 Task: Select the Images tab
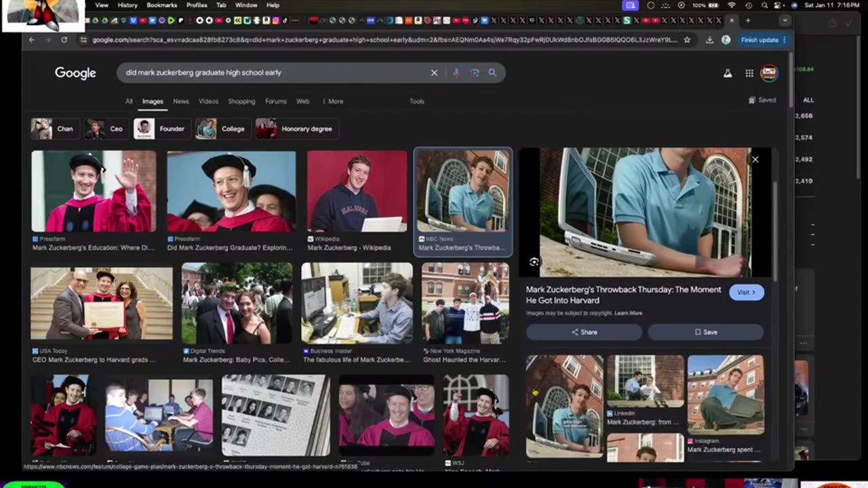(x=153, y=101)
